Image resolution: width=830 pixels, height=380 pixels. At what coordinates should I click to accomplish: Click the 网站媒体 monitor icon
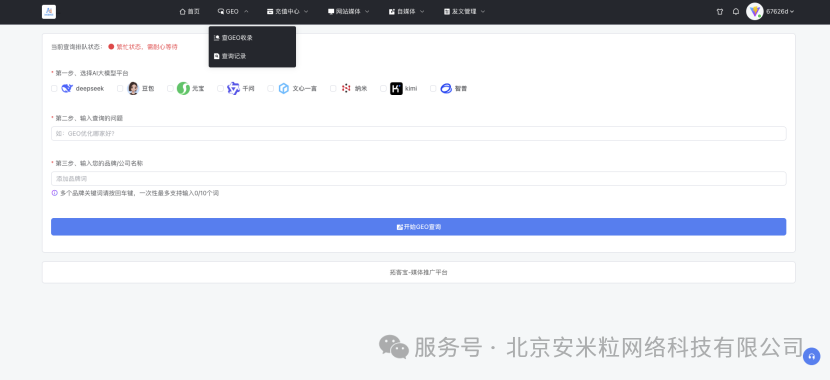coord(331,12)
